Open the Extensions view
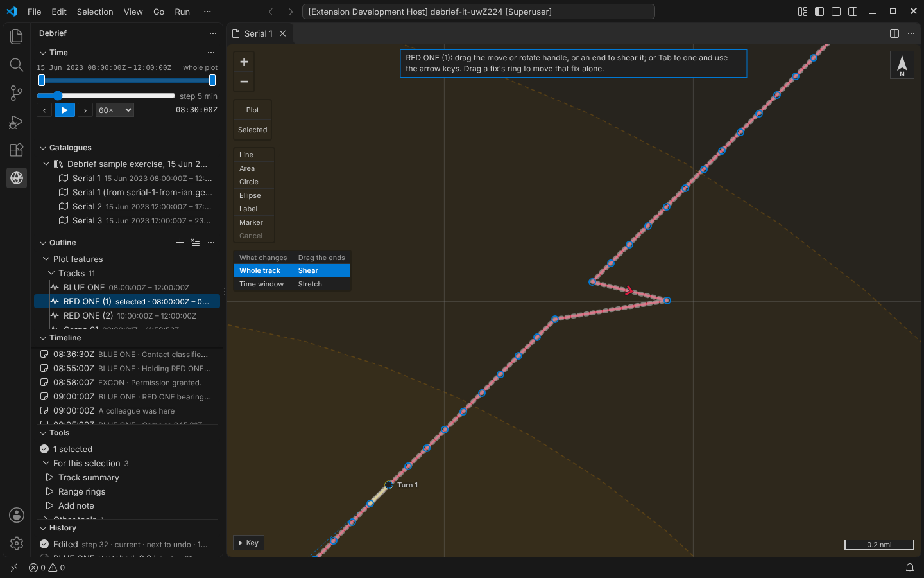Image resolution: width=924 pixels, height=578 pixels. [x=17, y=150]
